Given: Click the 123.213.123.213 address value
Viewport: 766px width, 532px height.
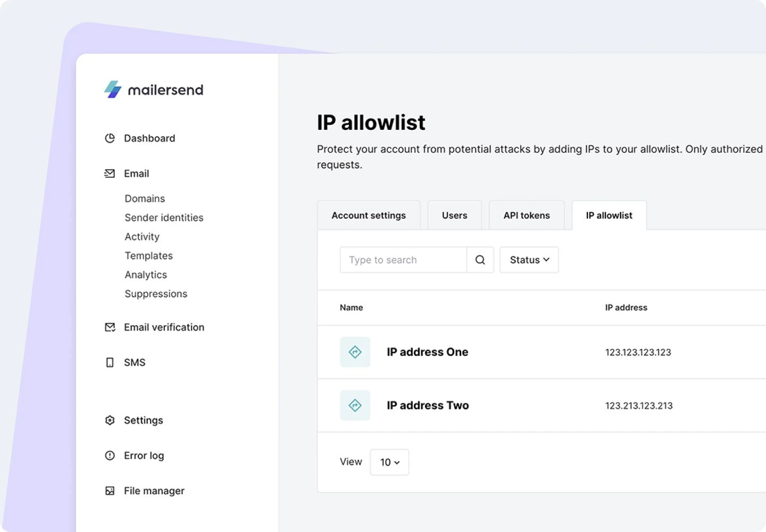Looking at the screenshot, I should 639,405.
